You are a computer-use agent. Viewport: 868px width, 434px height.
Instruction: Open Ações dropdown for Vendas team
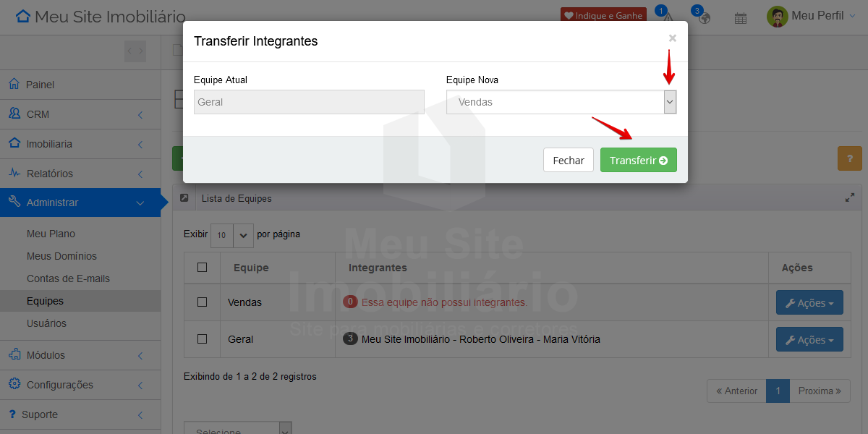809,303
